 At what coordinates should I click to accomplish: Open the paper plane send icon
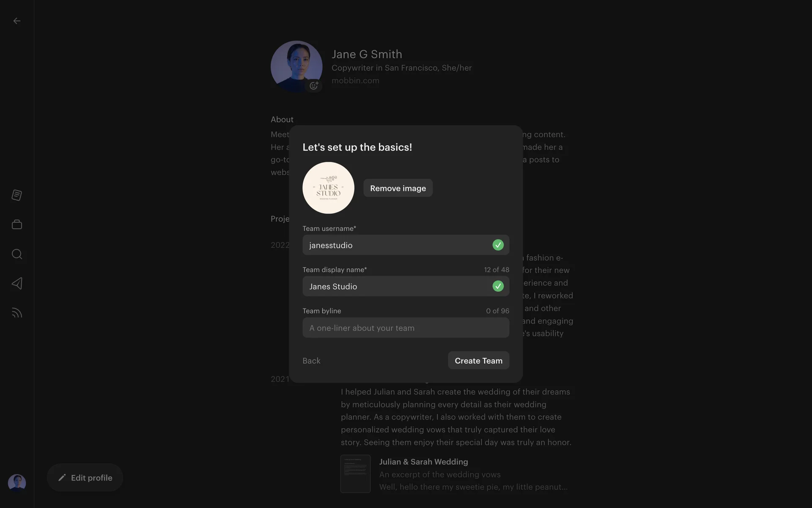[17, 283]
